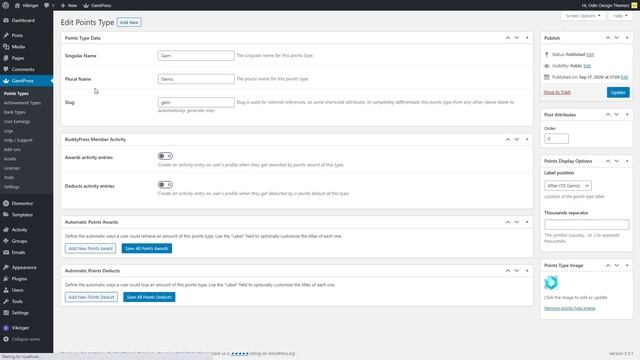Open Label position dropdown
Image resolution: width=640 pixels, height=360 pixels.
point(568,186)
